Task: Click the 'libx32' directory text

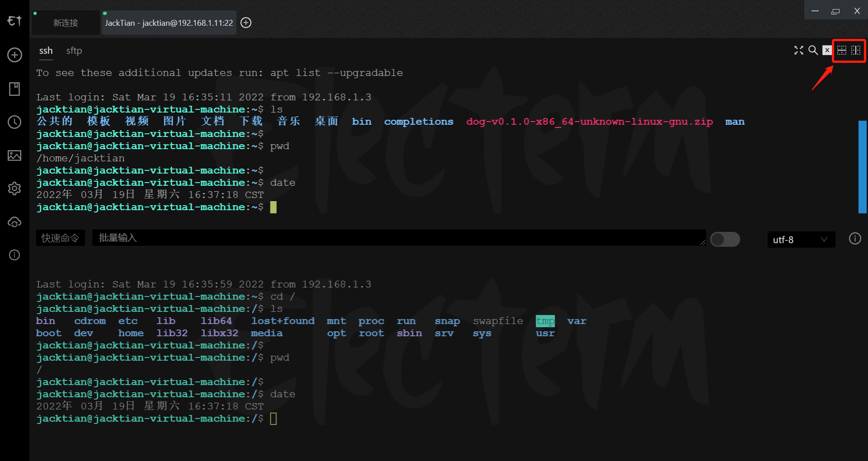Action: pyautogui.click(x=220, y=333)
